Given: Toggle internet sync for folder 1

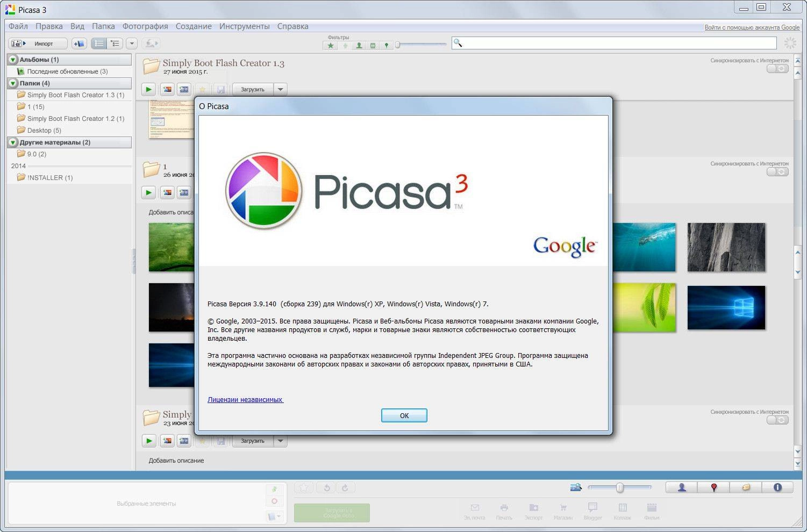Looking at the screenshot, I should tap(777, 172).
